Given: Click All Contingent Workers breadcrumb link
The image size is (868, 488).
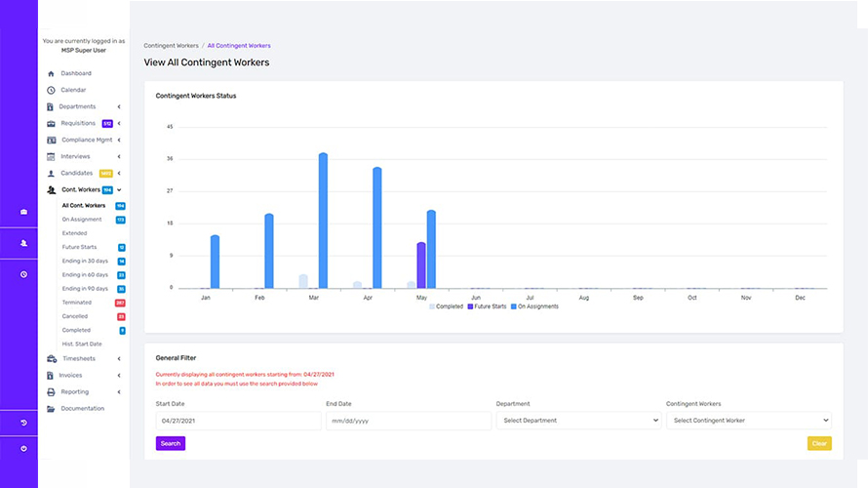Looking at the screenshot, I should point(239,46).
